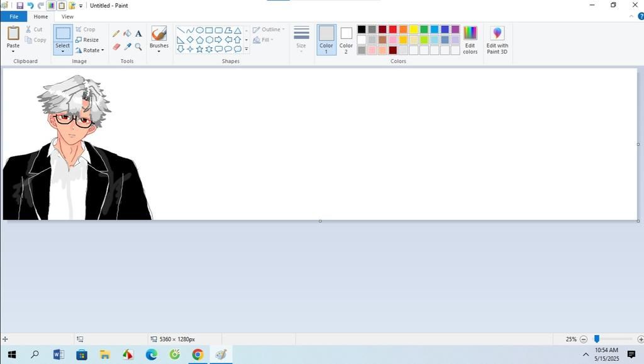Select the Color picker eyedropper tool
The width and height of the screenshot is (644, 364).
click(127, 47)
